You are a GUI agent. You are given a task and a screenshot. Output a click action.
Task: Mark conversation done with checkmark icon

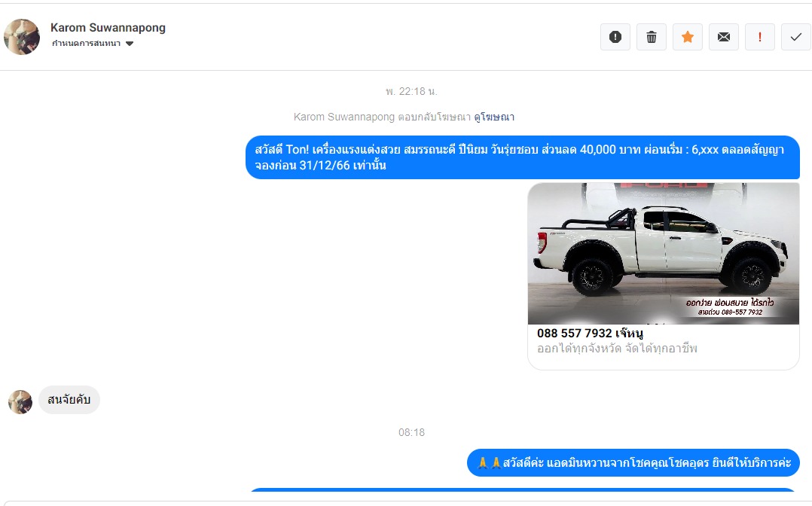click(x=796, y=37)
